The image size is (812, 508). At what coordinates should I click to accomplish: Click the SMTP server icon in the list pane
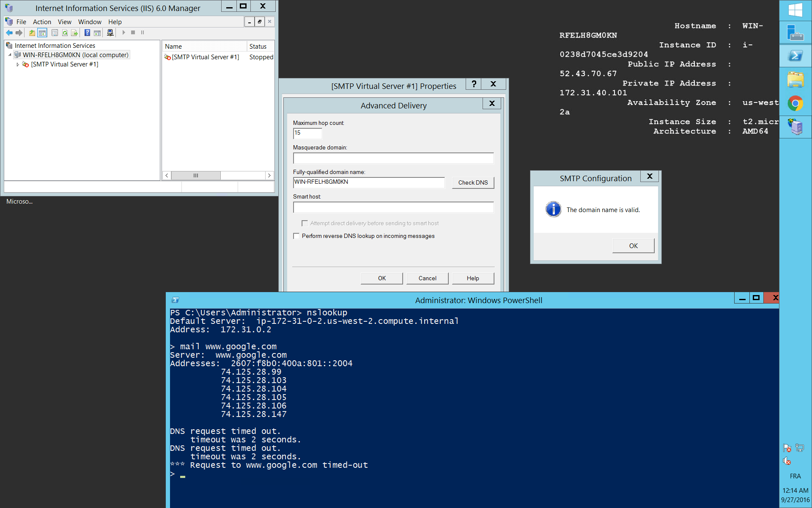coord(167,57)
